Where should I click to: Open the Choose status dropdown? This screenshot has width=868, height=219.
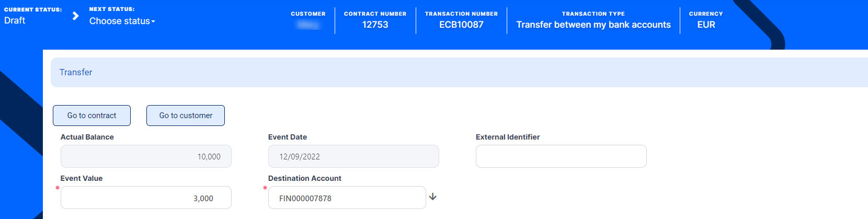tap(122, 21)
